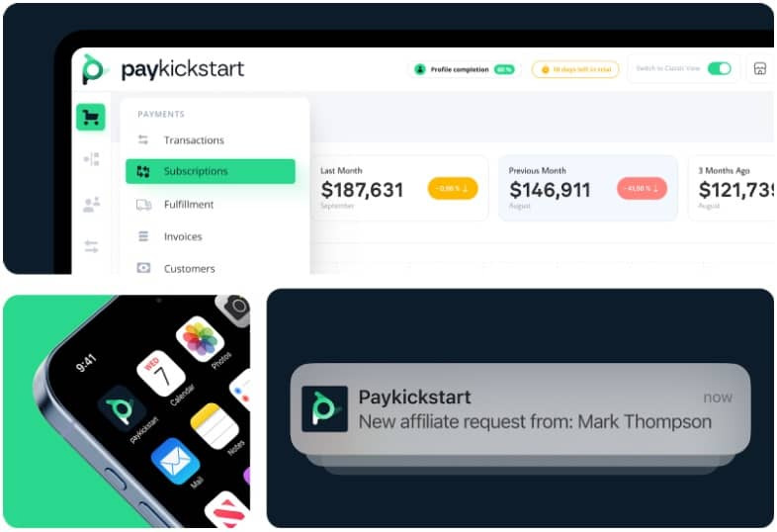This screenshot has width=777, height=532.
Task: Open the Mail app on phone
Action: [175, 461]
